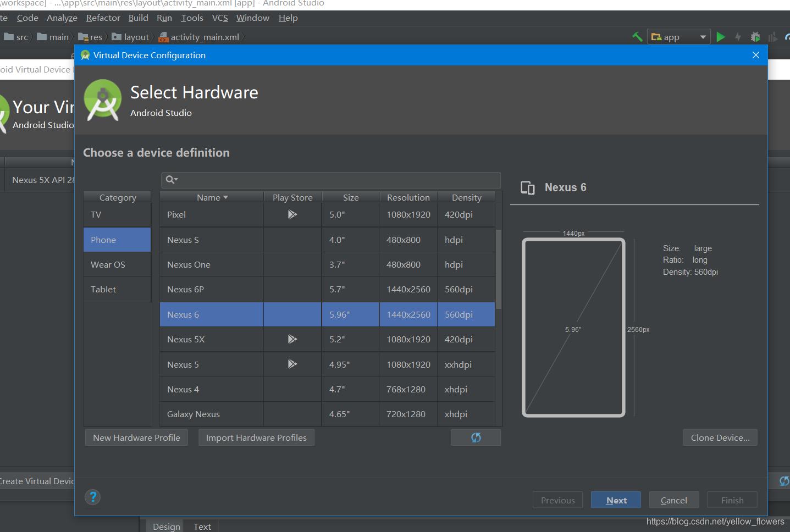Open help with the question mark icon
The height and width of the screenshot is (532, 790).
93,497
